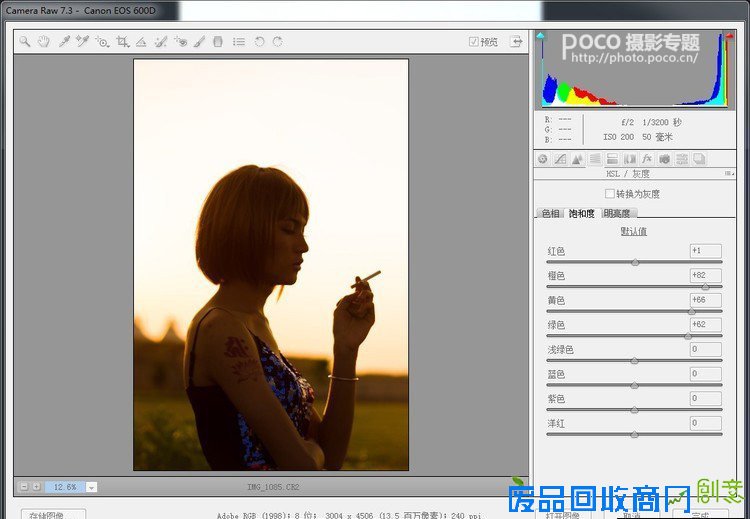Select the Zoom tool in the toolbar
750x519 pixels.
click(x=24, y=42)
